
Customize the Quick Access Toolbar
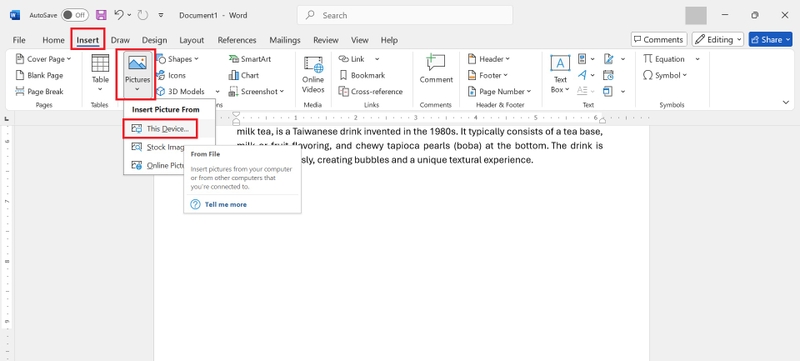coord(161,15)
